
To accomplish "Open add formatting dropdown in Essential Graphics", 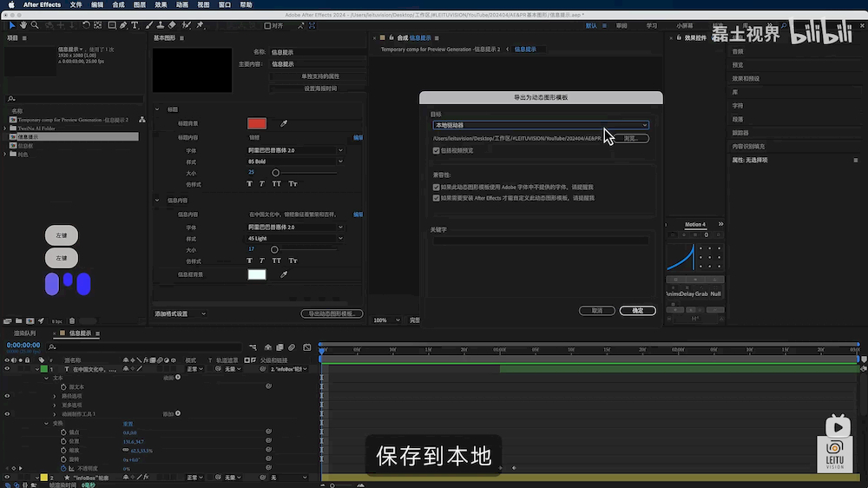I will (181, 313).
